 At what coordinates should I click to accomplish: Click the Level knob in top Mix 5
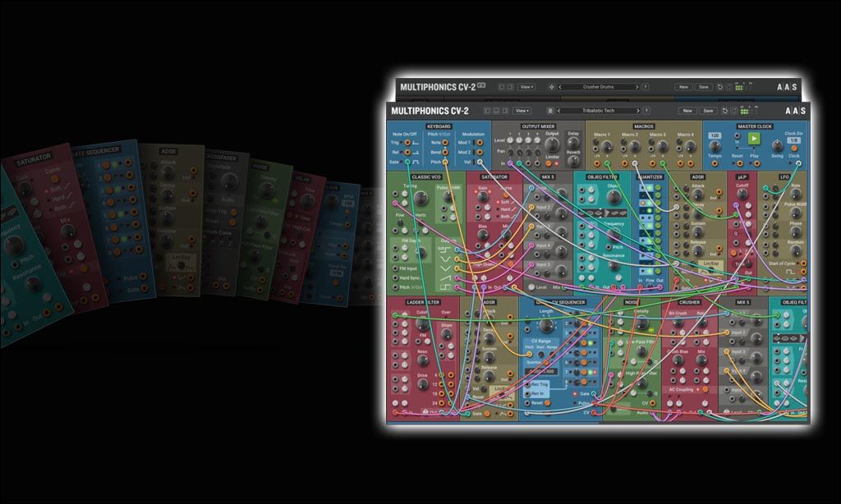531,288
